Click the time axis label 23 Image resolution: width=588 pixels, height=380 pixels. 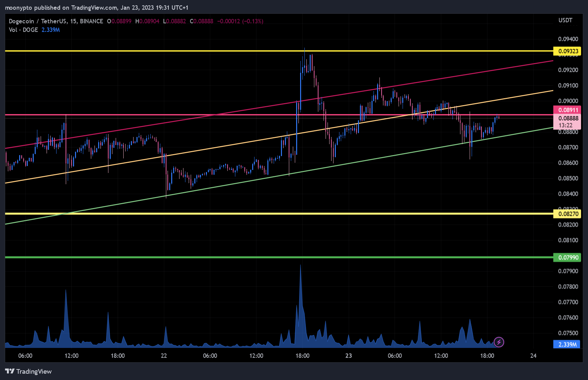pos(348,356)
